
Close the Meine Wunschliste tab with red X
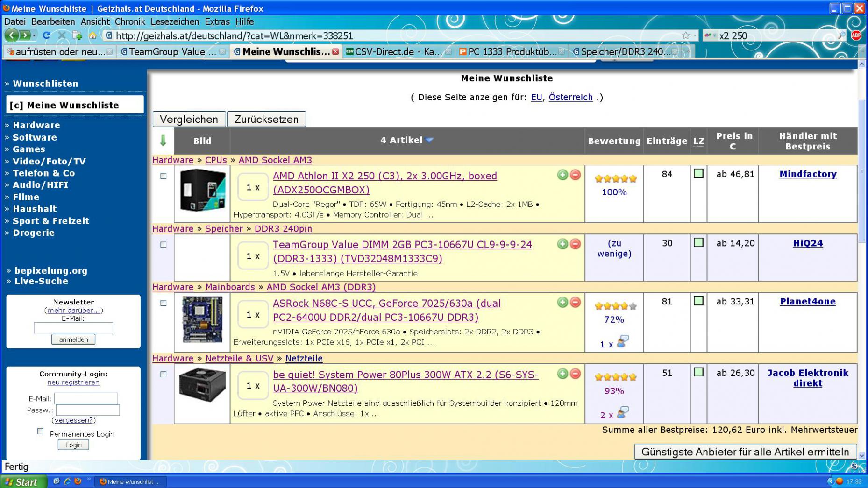point(335,52)
